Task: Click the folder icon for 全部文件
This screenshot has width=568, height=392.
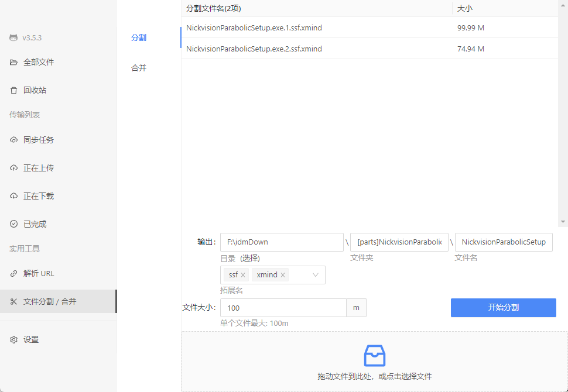Action: (13, 62)
